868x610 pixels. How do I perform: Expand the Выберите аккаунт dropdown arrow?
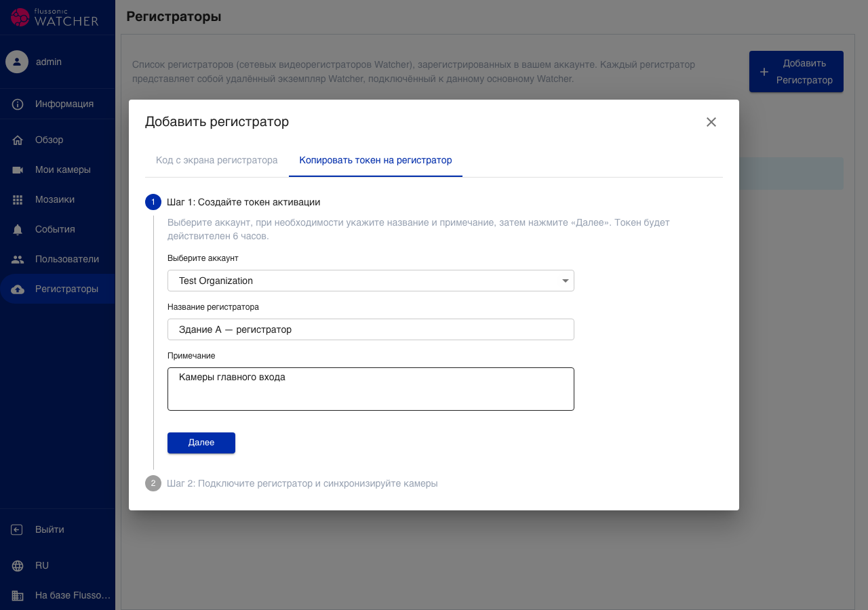click(566, 281)
